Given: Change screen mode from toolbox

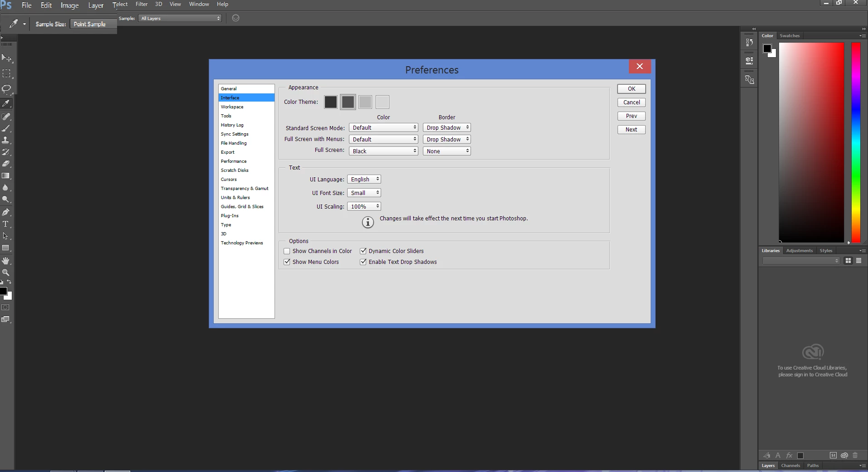Looking at the screenshot, I should [5, 319].
